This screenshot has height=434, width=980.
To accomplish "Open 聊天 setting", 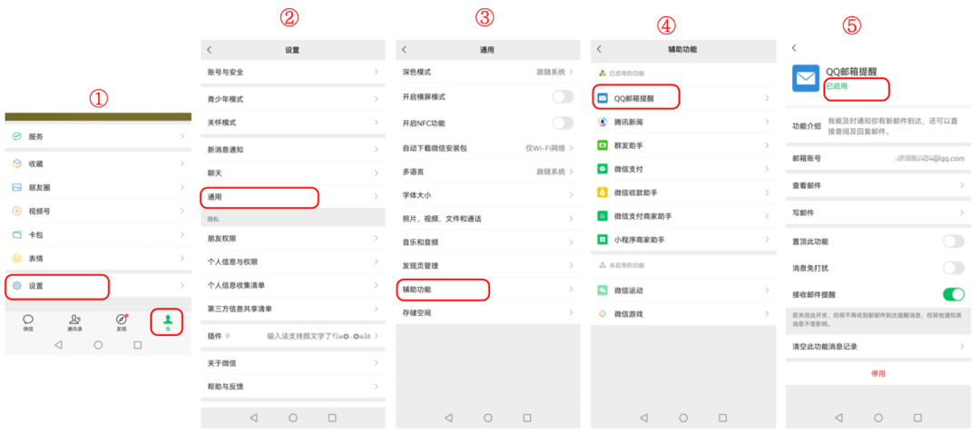I will [293, 173].
